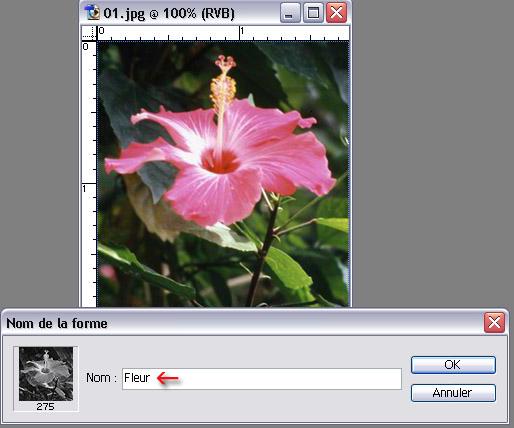Viewport: 514px width, 428px height.
Task: Click the grayscale flower brush preview thumbnail
Action: pyautogui.click(x=46, y=374)
